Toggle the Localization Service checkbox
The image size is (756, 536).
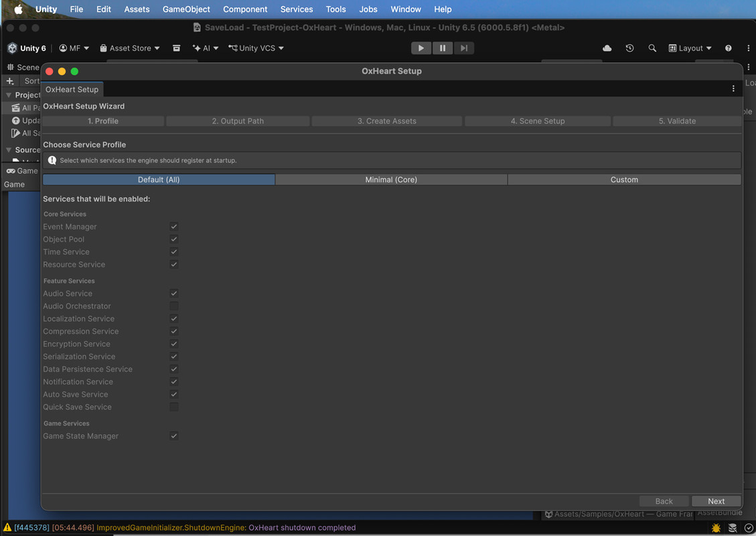pos(174,318)
